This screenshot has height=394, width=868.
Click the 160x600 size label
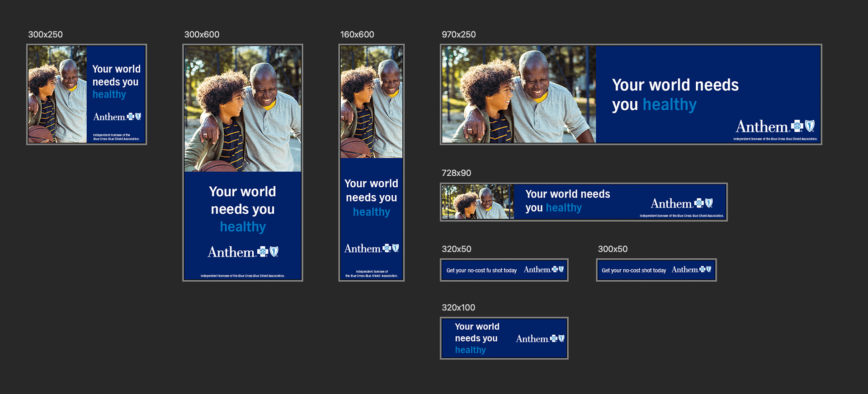coord(357,34)
